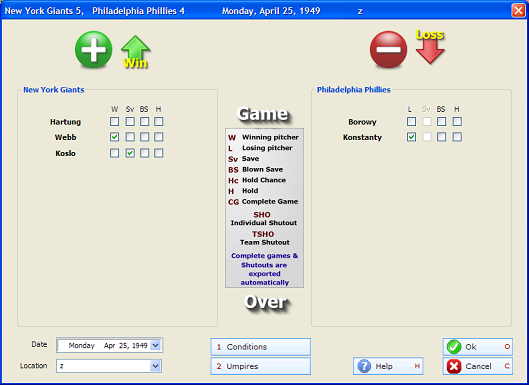This screenshot has width=529, height=385.
Task: Toggle Konstanty's losing pitcher checkbox
Action: (x=411, y=137)
